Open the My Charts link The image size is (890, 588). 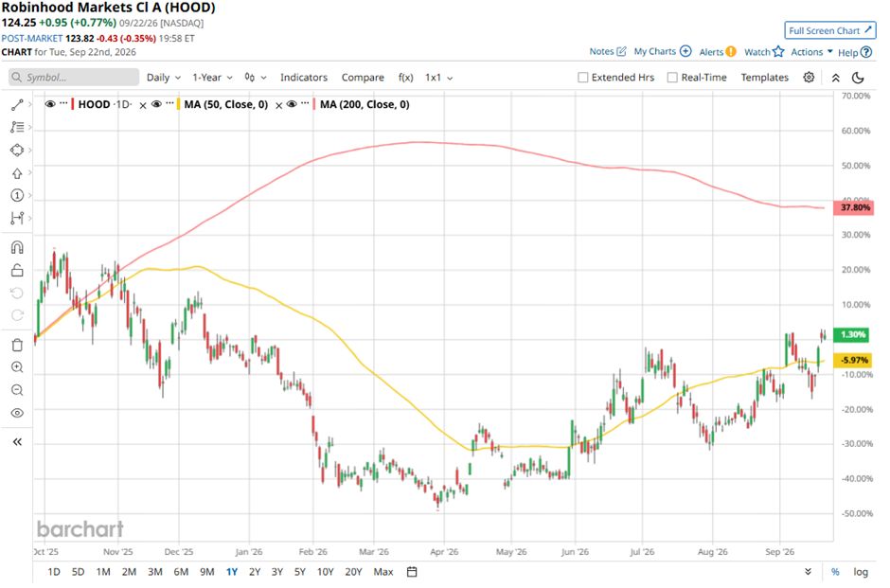pyautogui.click(x=663, y=51)
